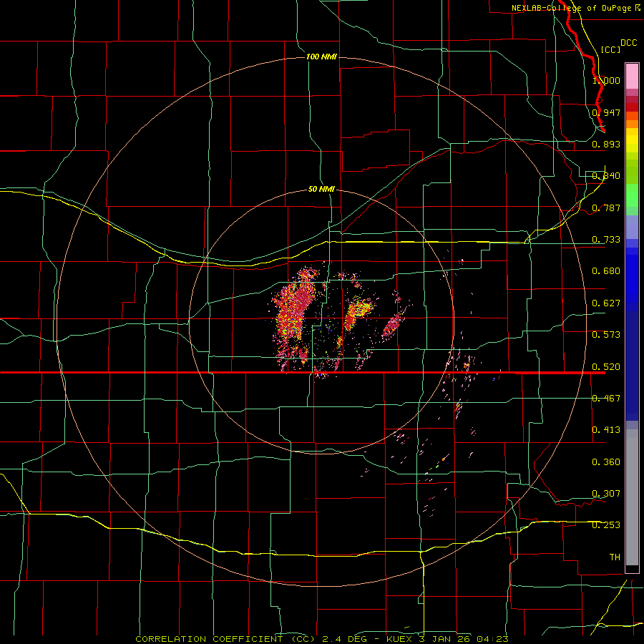The width and height of the screenshot is (644, 644).
Task: Click the Correlation Coefficient title caption
Action: coord(322,639)
